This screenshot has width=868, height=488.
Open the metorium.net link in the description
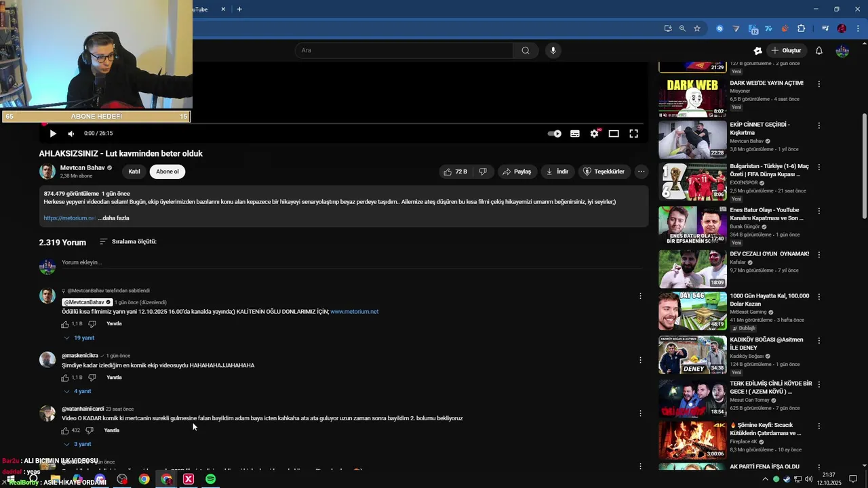pos(69,218)
